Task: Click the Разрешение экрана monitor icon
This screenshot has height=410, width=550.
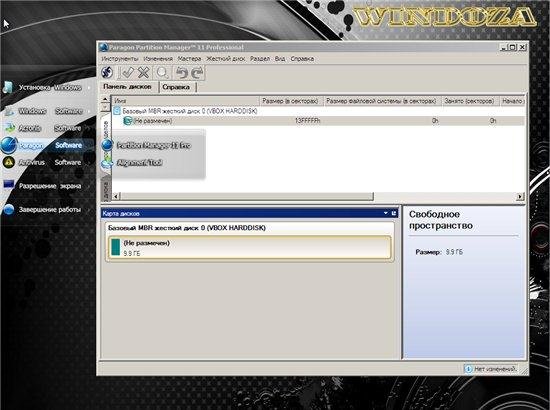Action: [9, 185]
